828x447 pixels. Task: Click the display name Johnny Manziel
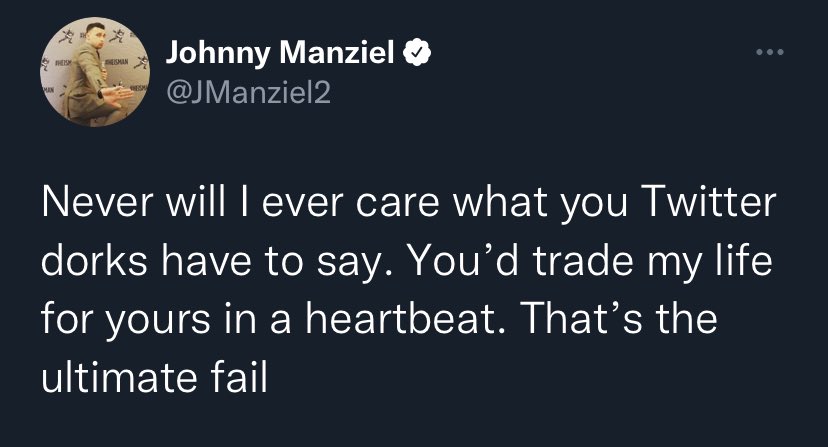click(x=280, y=53)
